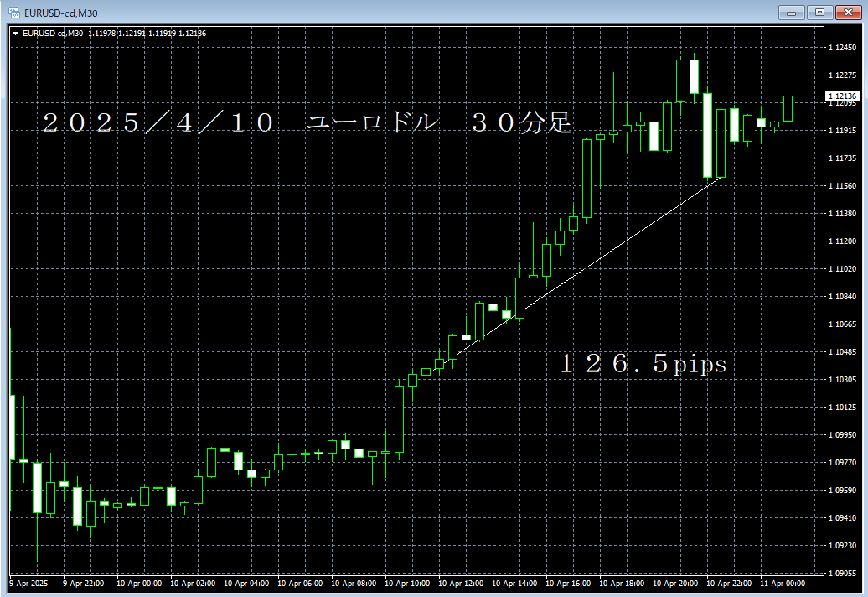Click the OHLC text 1.11978 1.12191 1.11919 1.12136

pos(147,34)
